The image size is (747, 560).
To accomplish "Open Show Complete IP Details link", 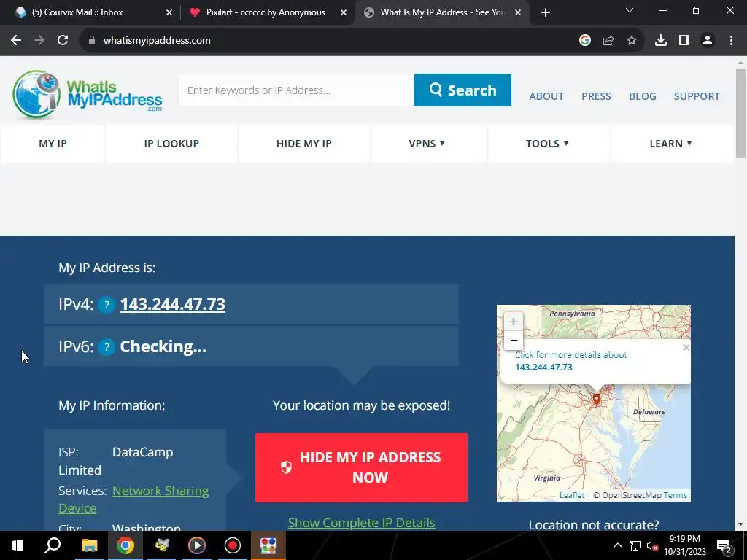I will 361,523.
